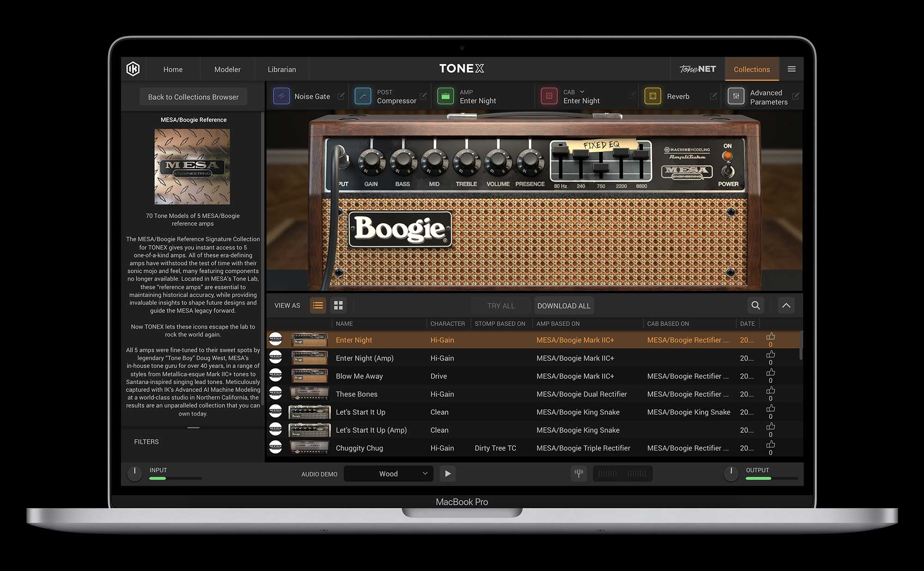Like the Blow Me Away tone

click(770, 373)
